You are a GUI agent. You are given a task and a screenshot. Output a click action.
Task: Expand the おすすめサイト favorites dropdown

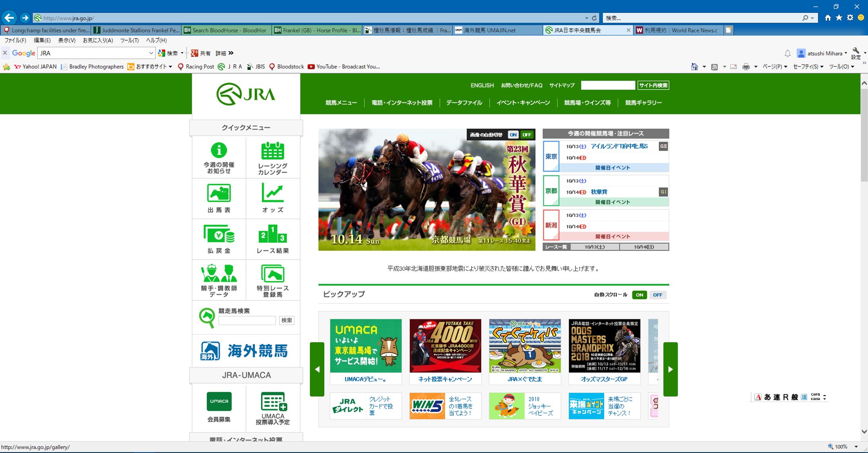pyautogui.click(x=151, y=66)
